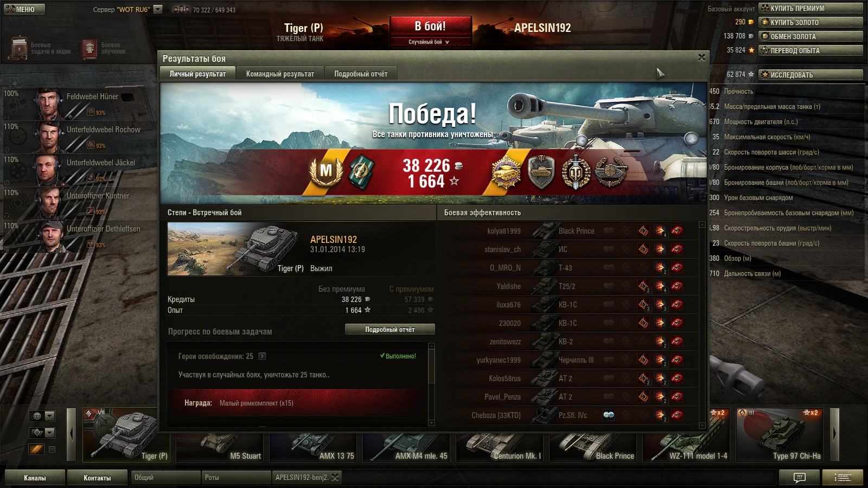Open the server WOT RU6 dropdown
The image size is (868, 488).
tap(158, 9)
